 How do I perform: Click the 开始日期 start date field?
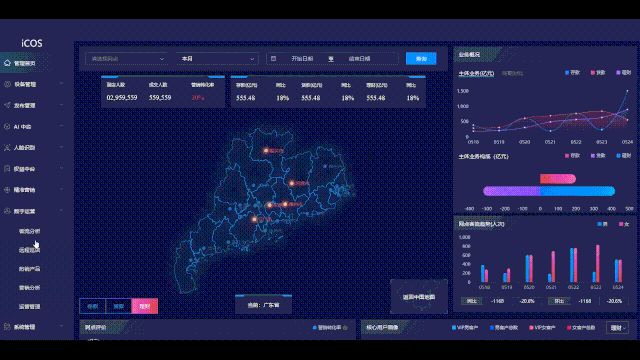click(302, 59)
